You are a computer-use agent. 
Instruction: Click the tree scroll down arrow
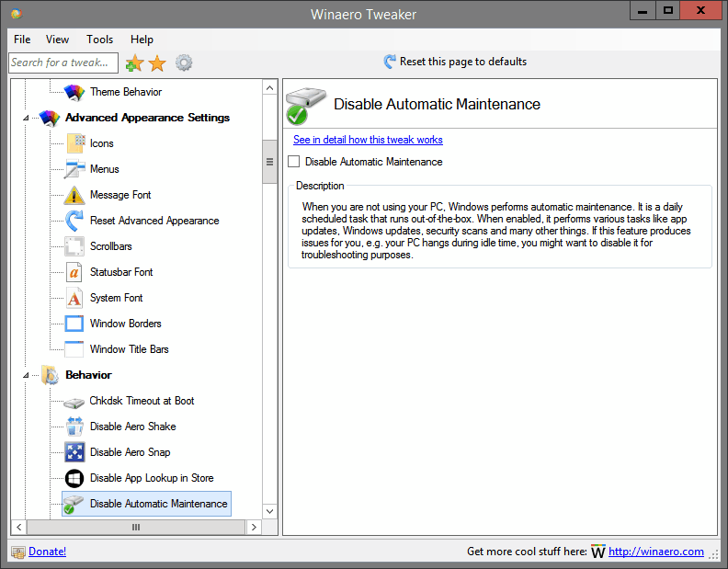(x=269, y=511)
